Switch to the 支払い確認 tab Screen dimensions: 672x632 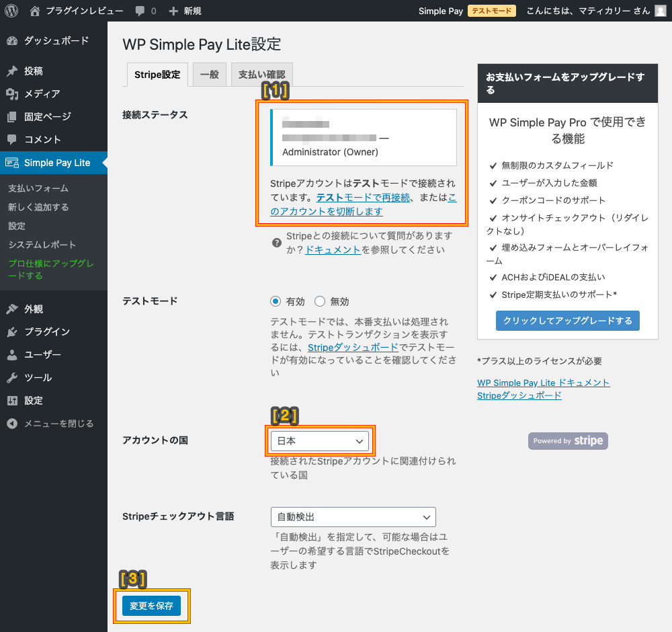(262, 75)
